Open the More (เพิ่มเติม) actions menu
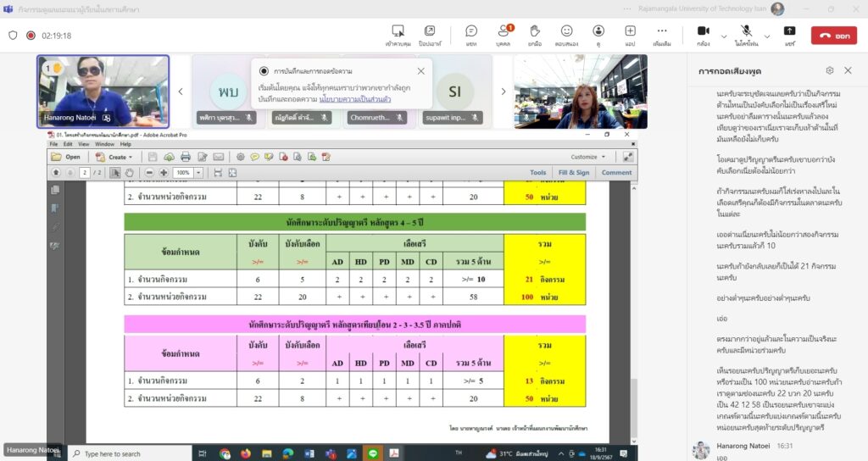Screen dimensions: 868x461 coord(662,35)
